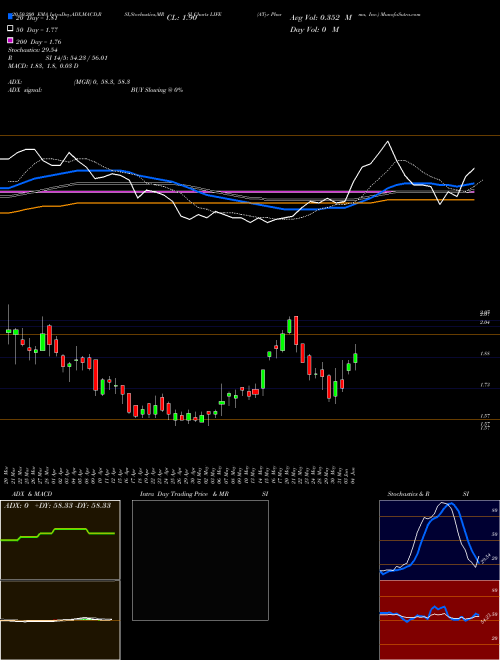This screenshot has height=660, width=500.
Task: Click the 'Intra Day Trading Price & MR' panel title
Action: [184, 494]
